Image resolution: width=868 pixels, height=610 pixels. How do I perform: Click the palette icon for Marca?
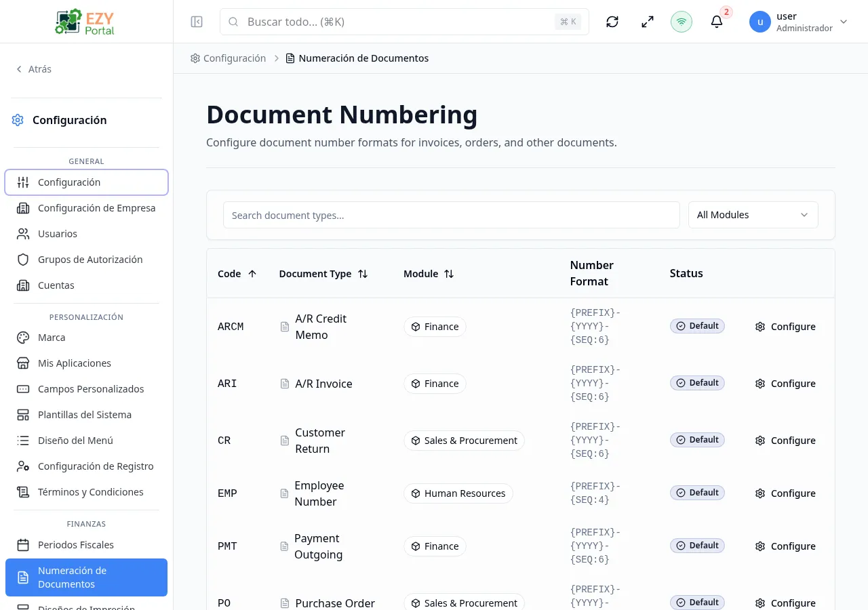23,338
